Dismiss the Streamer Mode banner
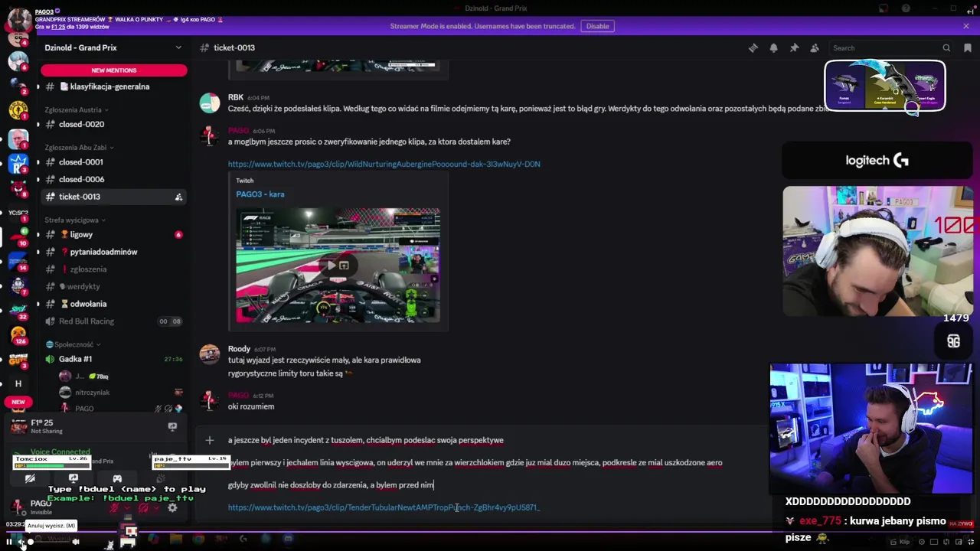Viewport: 980px width, 551px height. point(966,26)
